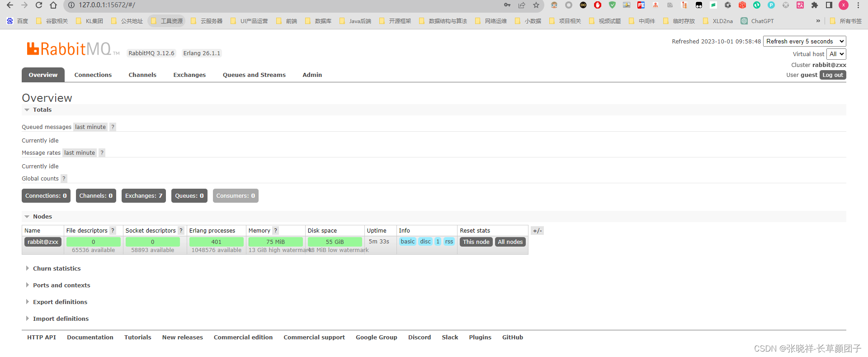
Task: Open the green circular arrows extension
Action: [x=757, y=5]
